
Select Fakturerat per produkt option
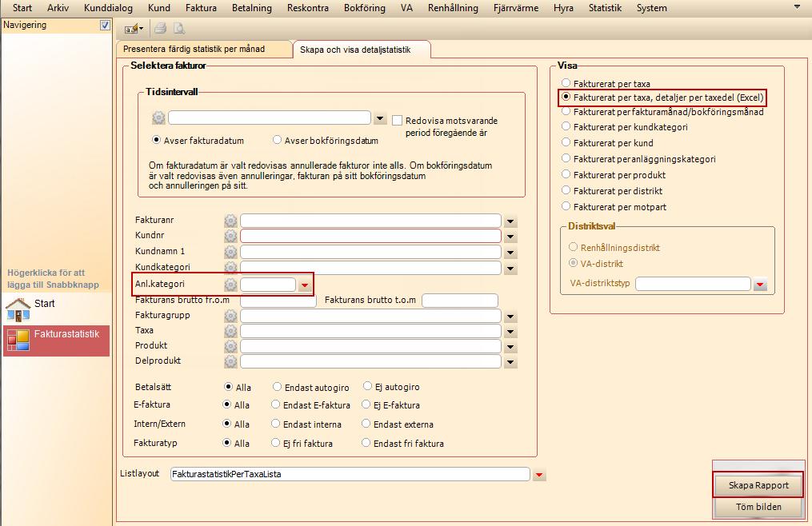tap(566, 174)
